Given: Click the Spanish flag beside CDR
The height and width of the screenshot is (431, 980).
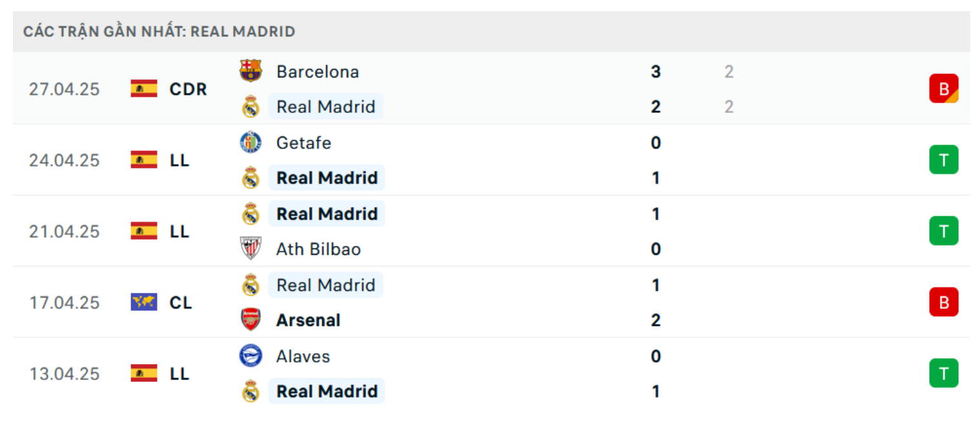Looking at the screenshot, I should click(x=144, y=88).
